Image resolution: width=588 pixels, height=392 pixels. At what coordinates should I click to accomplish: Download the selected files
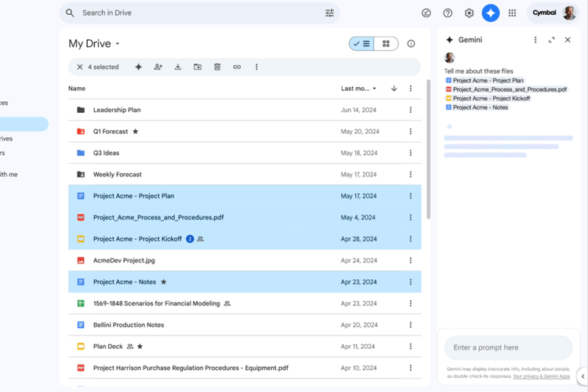178,67
